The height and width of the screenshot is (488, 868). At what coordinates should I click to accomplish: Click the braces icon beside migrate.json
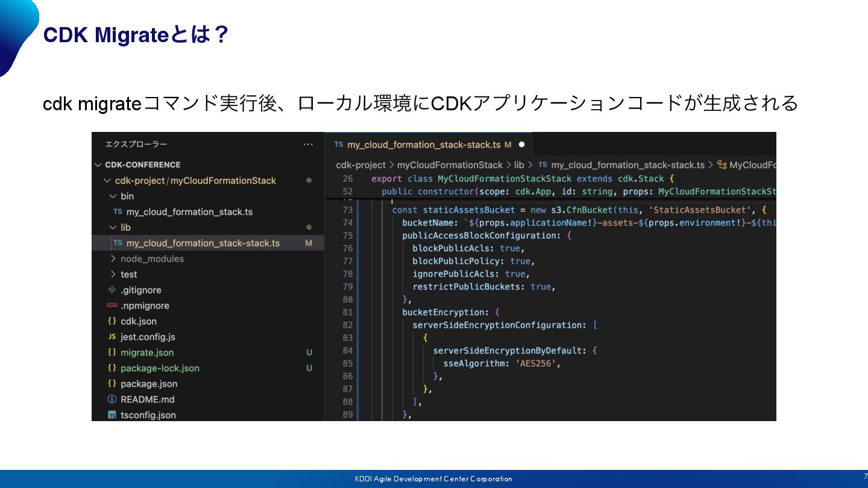click(112, 352)
